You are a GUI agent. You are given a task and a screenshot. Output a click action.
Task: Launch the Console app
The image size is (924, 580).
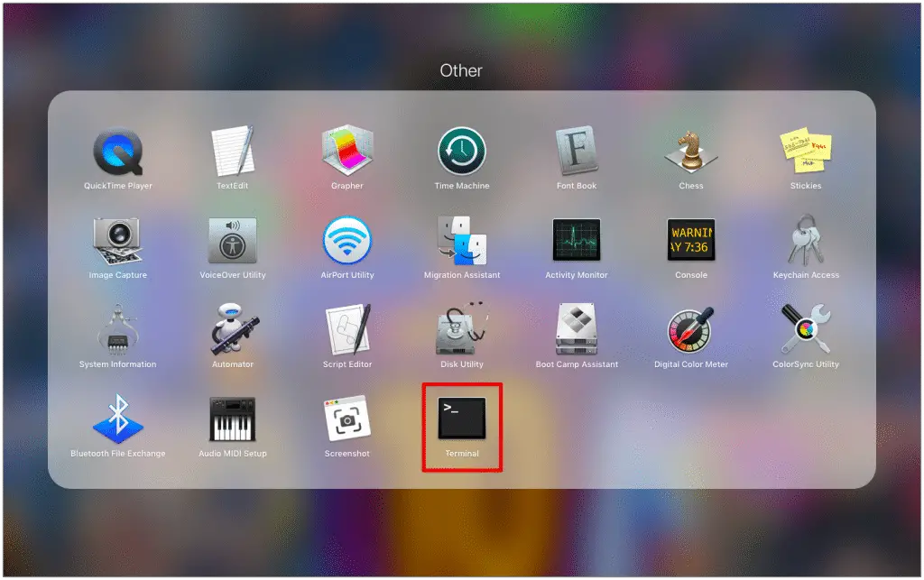click(690, 242)
